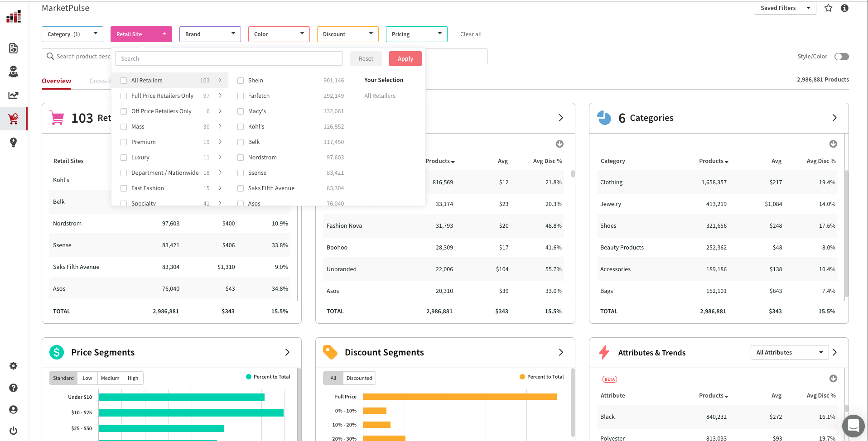Click the info icon at top right
The width and height of the screenshot is (868, 441).
[844, 8]
